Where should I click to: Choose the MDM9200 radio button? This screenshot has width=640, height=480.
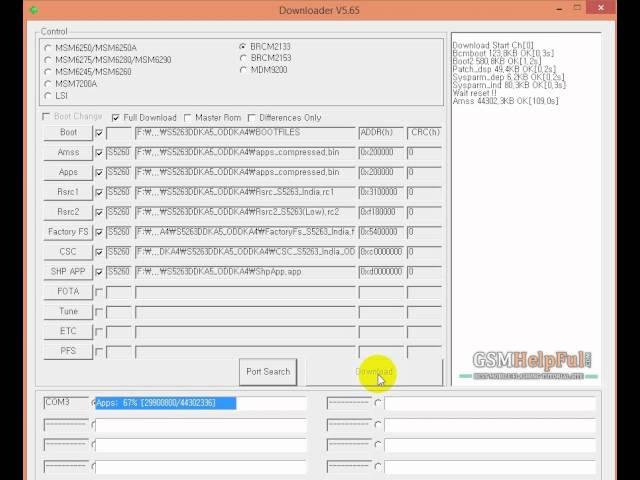coord(243,71)
